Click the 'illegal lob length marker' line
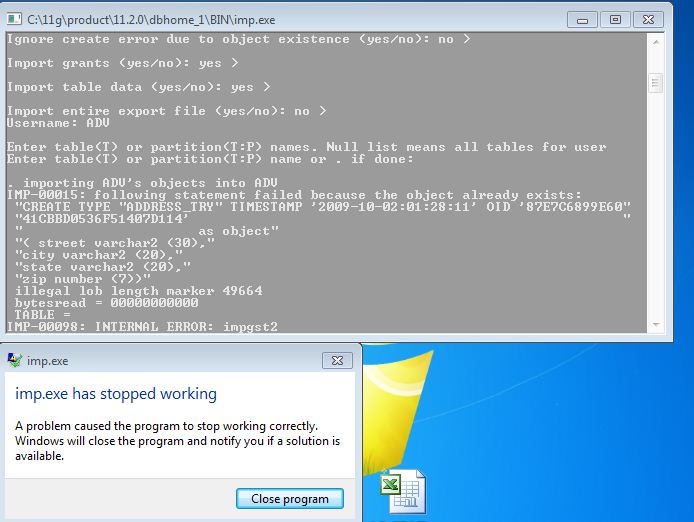This screenshot has width=694, height=522. point(139,291)
